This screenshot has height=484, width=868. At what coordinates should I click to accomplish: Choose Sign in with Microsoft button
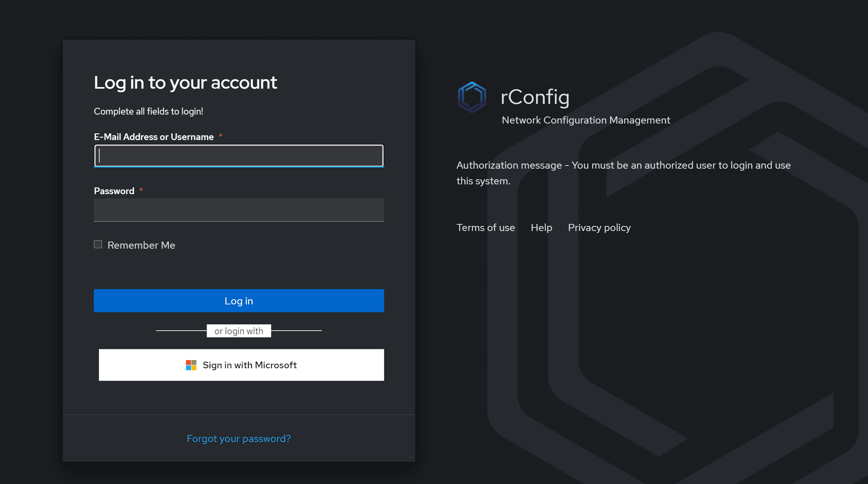[241, 365]
